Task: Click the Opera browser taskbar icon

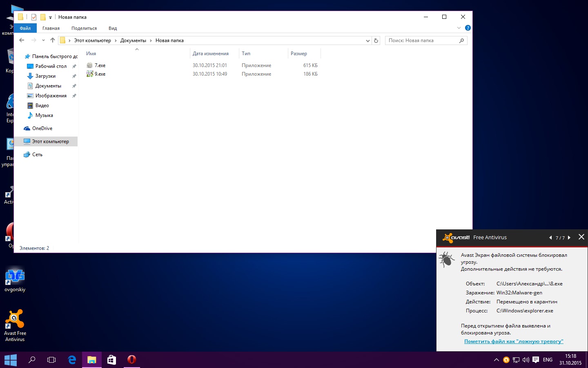Action: 131,360
